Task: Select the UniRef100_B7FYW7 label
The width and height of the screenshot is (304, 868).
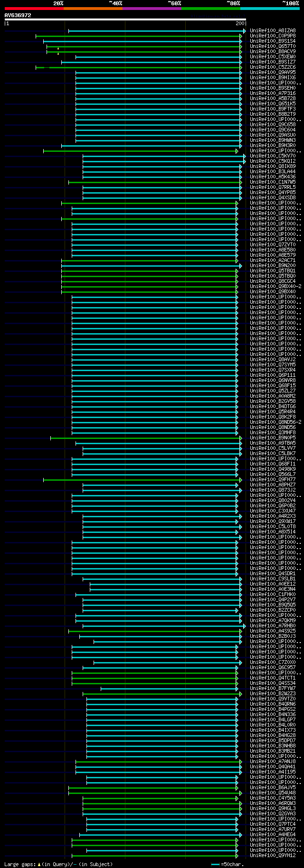Action: 273,689
